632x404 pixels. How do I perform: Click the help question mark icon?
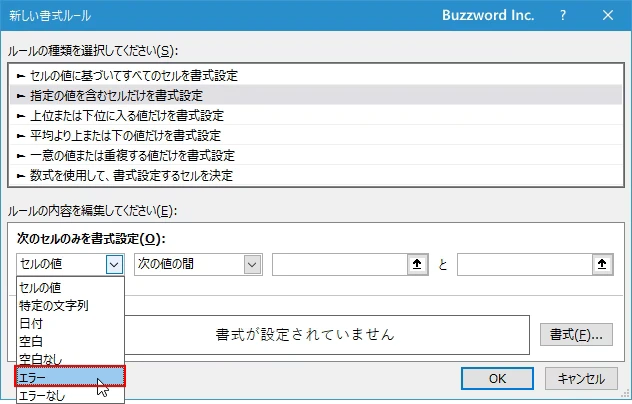(563, 15)
